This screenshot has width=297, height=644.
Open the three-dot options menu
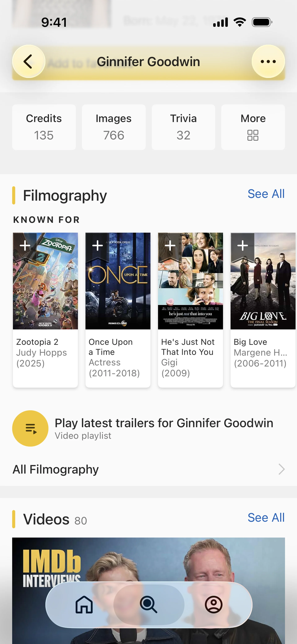coord(268,61)
